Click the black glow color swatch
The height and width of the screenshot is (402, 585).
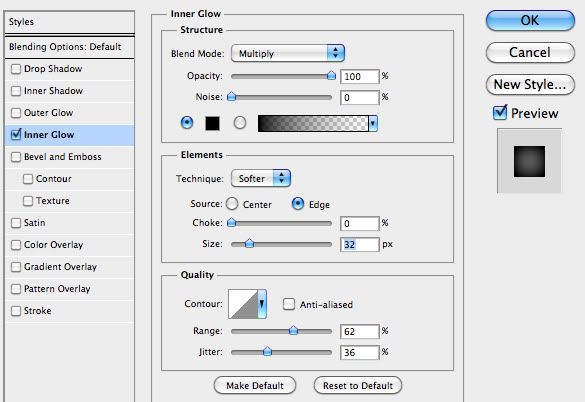212,123
